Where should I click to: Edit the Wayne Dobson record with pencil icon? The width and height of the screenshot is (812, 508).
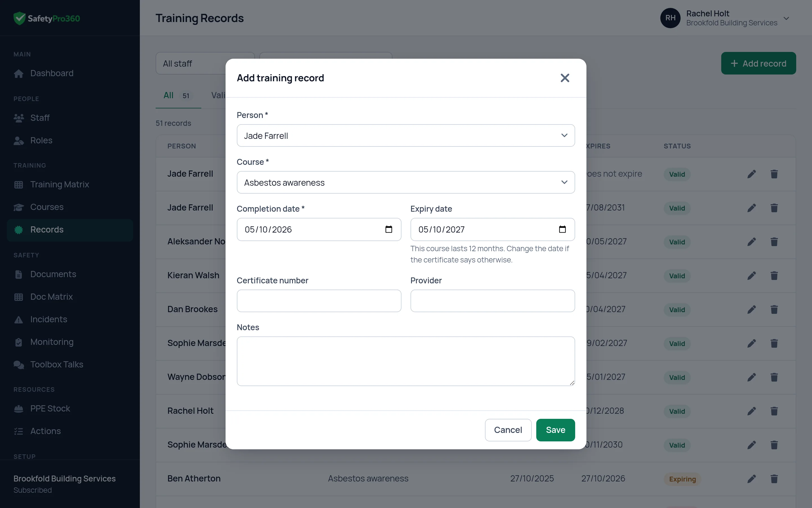[x=752, y=377]
